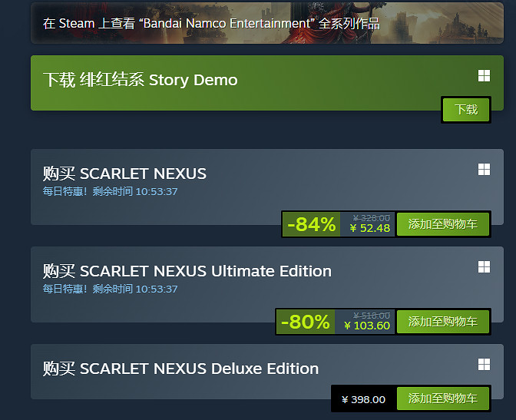Open the Bandai Namco Entertainment franchise banner

pyautogui.click(x=211, y=24)
